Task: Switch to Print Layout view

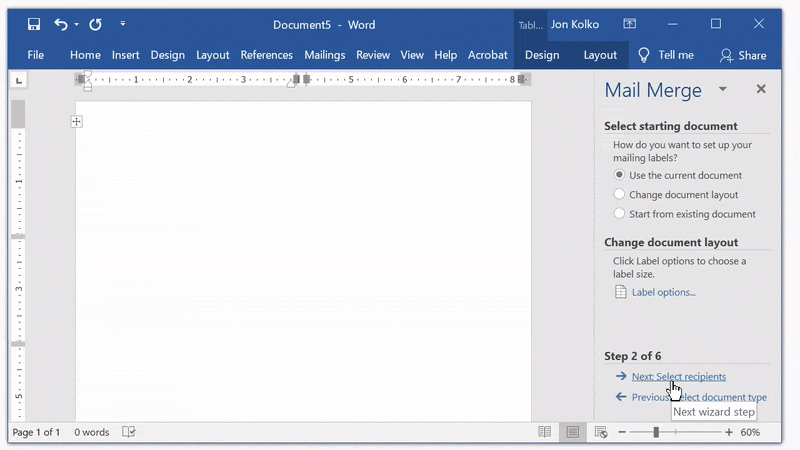Action: point(572,432)
